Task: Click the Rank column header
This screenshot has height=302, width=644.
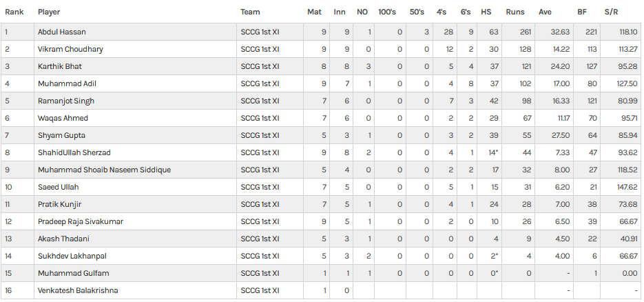Action: (14, 12)
